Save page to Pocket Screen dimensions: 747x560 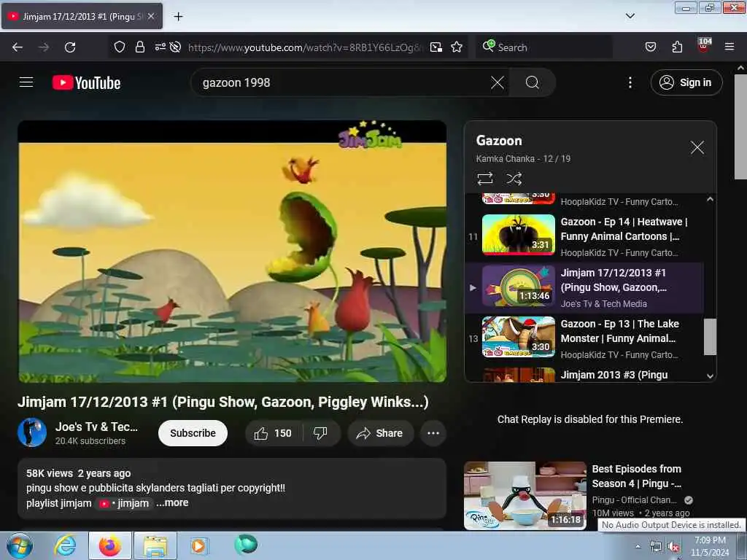651,47
